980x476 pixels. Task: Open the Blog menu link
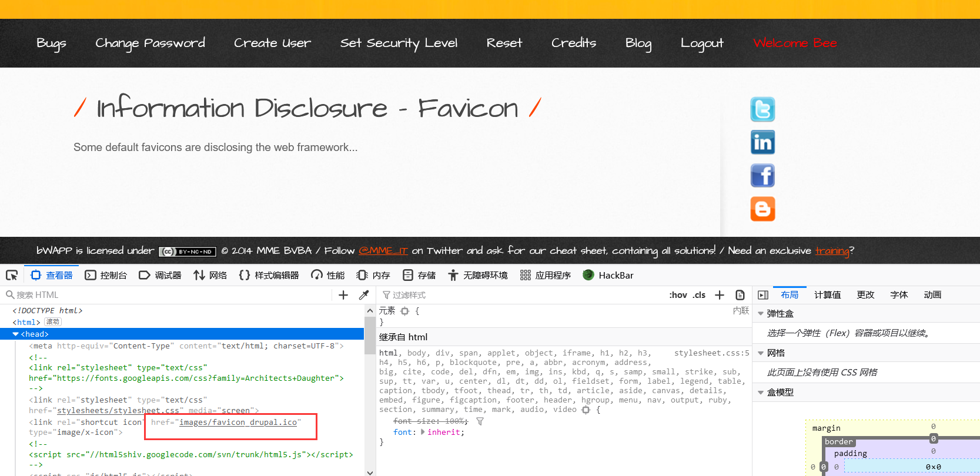click(638, 43)
